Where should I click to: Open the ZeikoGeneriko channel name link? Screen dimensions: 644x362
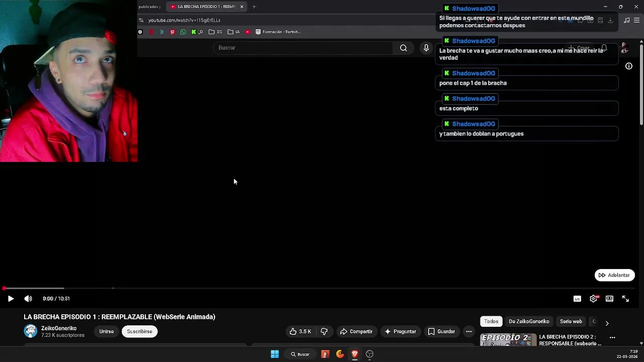coord(59,328)
